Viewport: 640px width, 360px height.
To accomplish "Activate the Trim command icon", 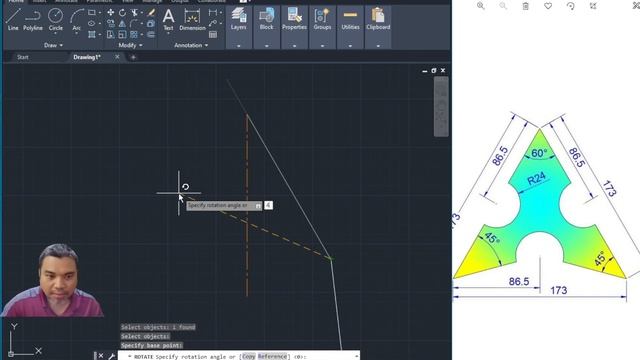I will click(x=134, y=13).
